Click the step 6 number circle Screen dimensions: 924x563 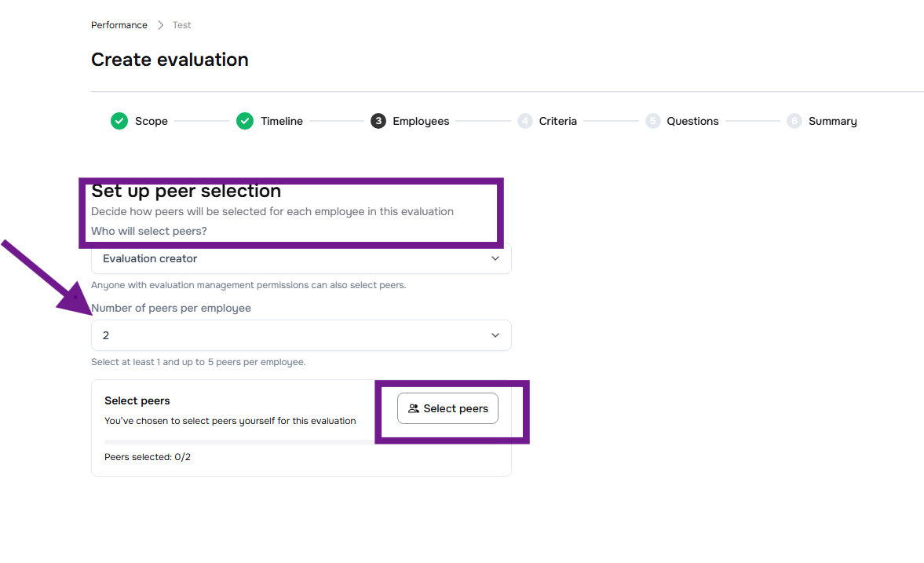[794, 121]
